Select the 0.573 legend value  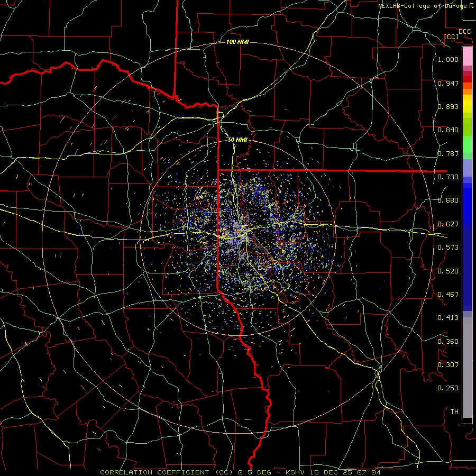[x=448, y=248]
